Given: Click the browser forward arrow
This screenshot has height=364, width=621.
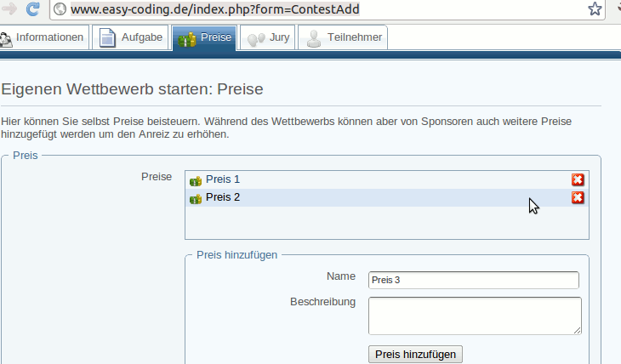Looking at the screenshot, I should pyautogui.click(x=9, y=9).
